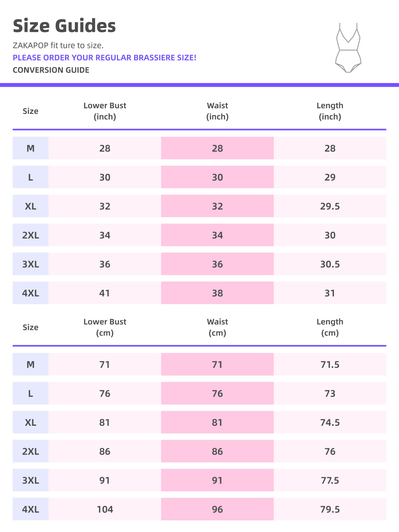Click the Length (cm) column header

[330, 327]
